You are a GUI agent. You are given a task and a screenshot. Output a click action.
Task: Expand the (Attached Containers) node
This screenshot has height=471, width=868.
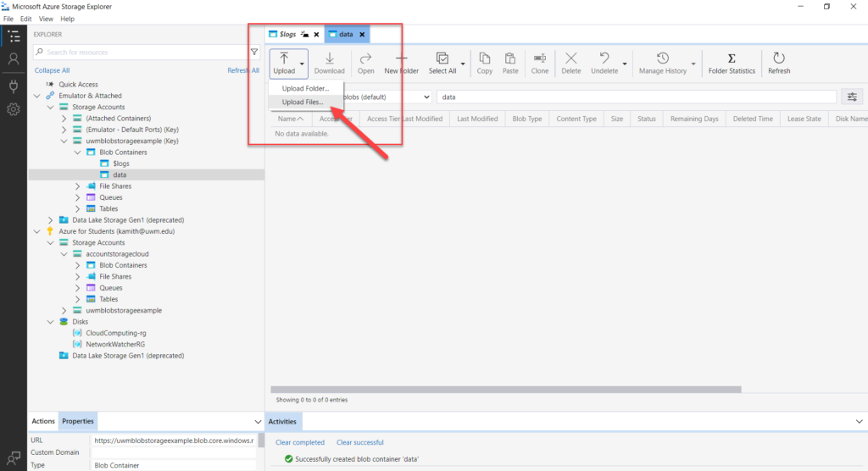click(64, 119)
